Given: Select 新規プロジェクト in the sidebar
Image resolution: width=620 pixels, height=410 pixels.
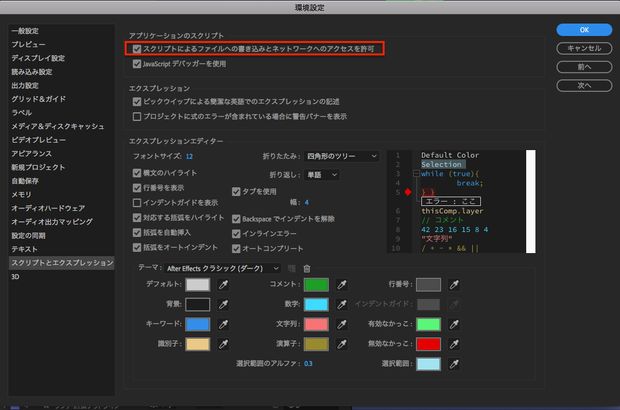Looking at the screenshot, I should tap(38, 167).
